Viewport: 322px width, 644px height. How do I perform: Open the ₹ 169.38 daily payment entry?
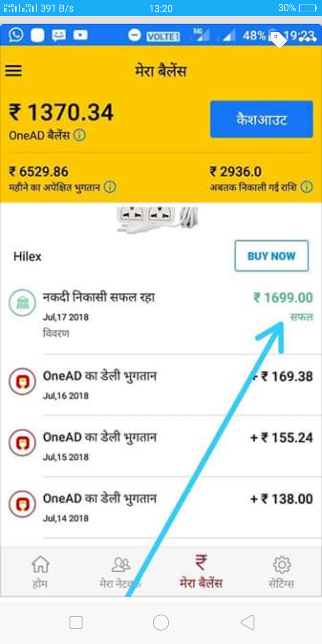point(161,385)
